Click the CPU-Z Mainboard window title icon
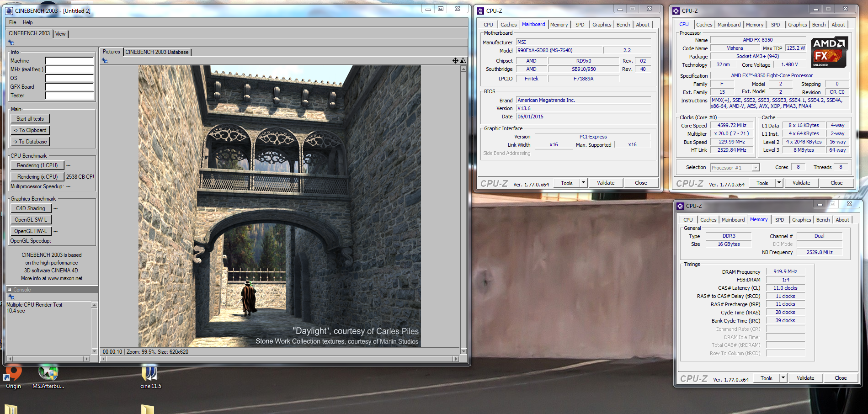 [480, 11]
